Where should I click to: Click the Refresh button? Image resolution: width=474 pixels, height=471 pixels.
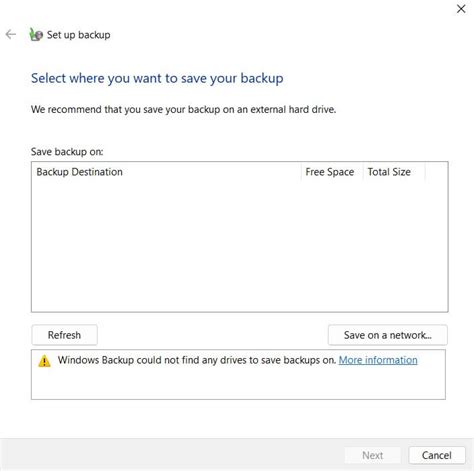click(64, 335)
